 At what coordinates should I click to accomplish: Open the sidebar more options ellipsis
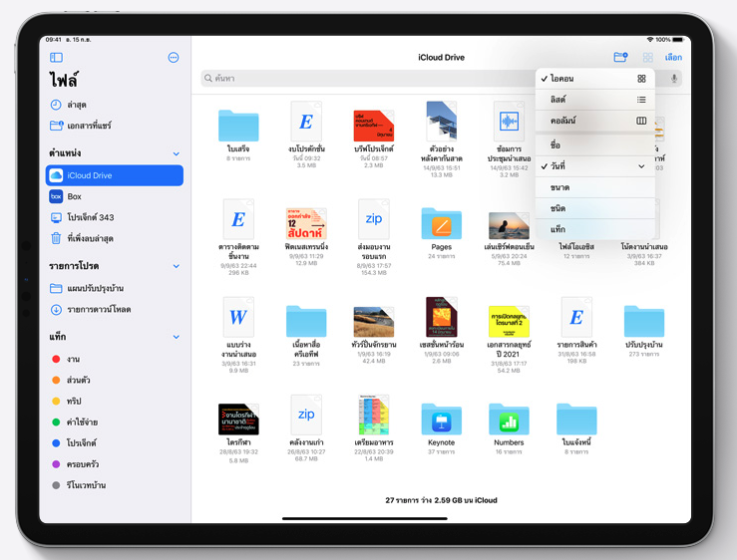coord(174,58)
